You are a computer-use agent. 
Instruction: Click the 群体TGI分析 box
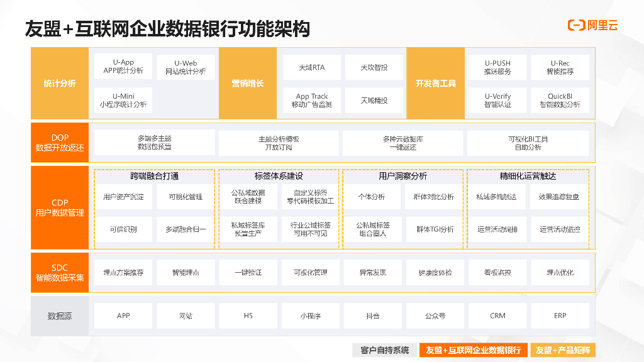(x=434, y=229)
